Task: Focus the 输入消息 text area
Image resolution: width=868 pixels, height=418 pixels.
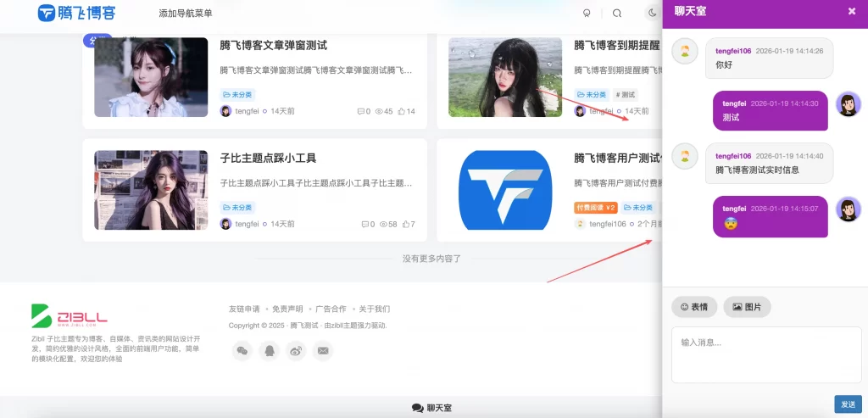Action: [766, 355]
